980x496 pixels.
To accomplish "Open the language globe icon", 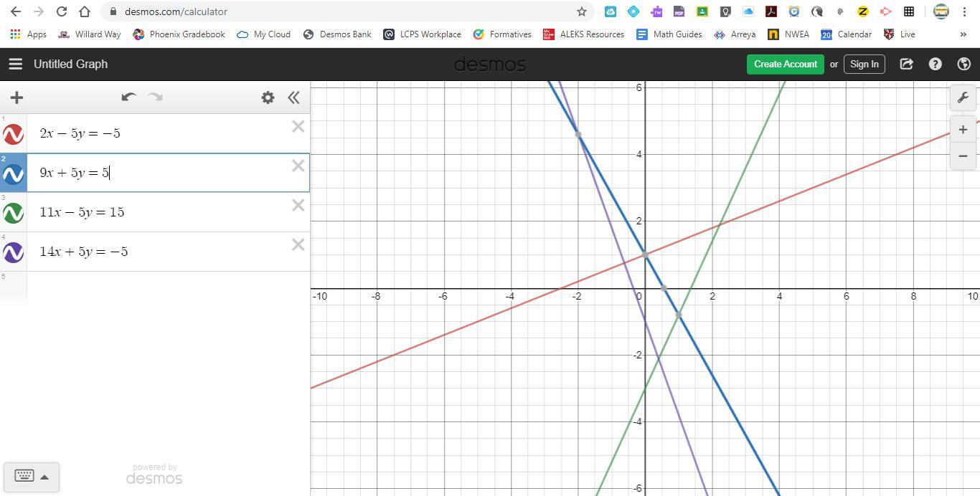I will click(x=964, y=64).
